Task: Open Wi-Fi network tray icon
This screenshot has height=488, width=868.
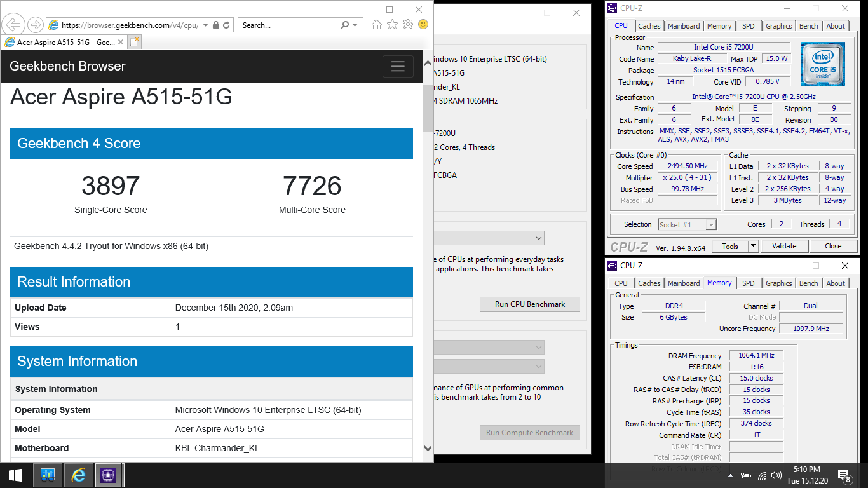Action: [761, 475]
